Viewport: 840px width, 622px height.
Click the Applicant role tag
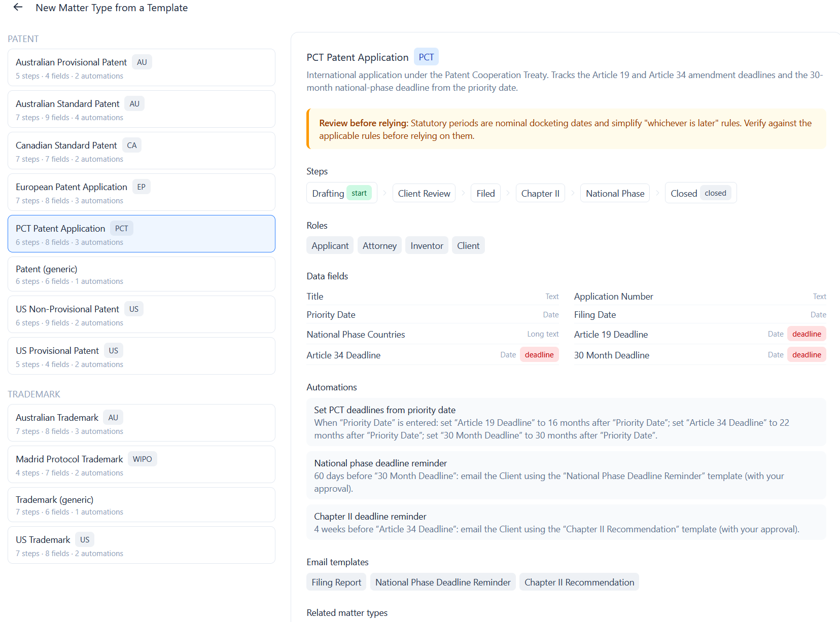pyautogui.click(x=330, y=245)
